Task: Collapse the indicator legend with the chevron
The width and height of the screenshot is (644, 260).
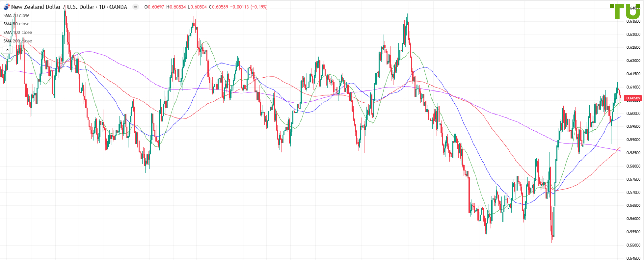Action: coord(8,50)
